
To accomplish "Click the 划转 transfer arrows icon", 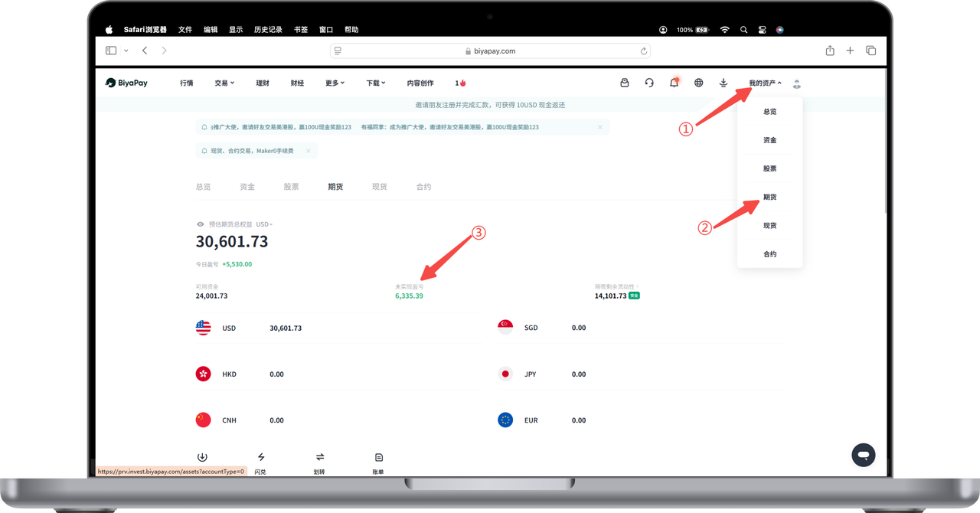I will coord(319,457).
